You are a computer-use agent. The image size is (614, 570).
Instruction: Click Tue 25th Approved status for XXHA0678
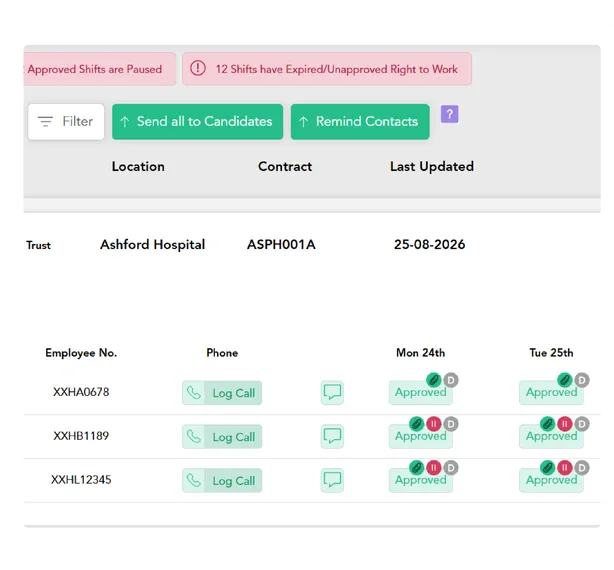pos(551,393)
